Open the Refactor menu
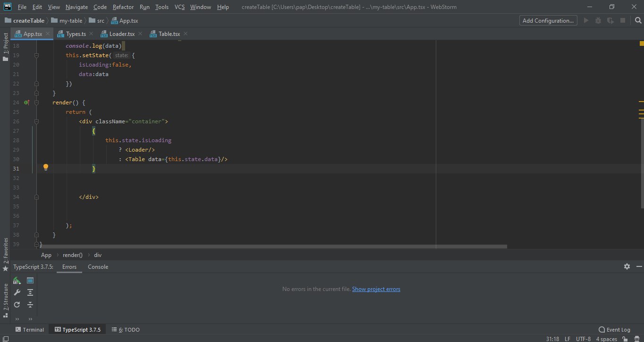Image resolution: width=644 pixels, height=342 pixels. click(x=123, y=7)
